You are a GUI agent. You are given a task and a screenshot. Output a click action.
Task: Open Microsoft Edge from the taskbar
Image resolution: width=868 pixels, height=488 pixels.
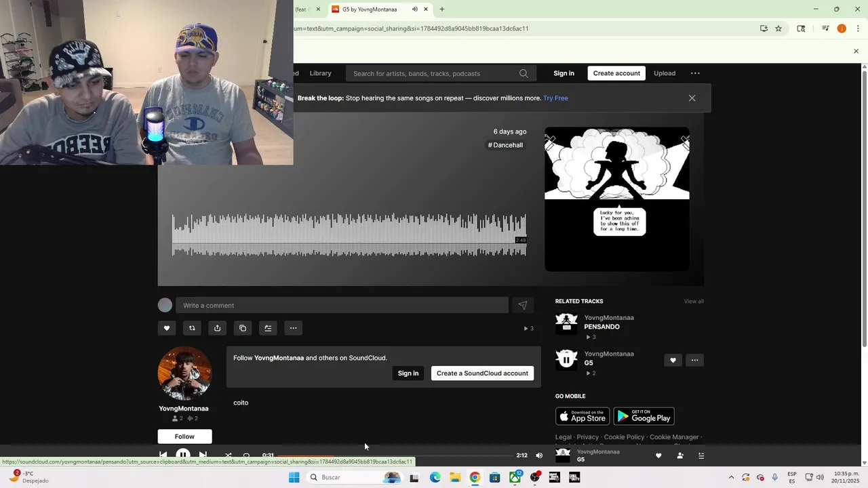435,477
